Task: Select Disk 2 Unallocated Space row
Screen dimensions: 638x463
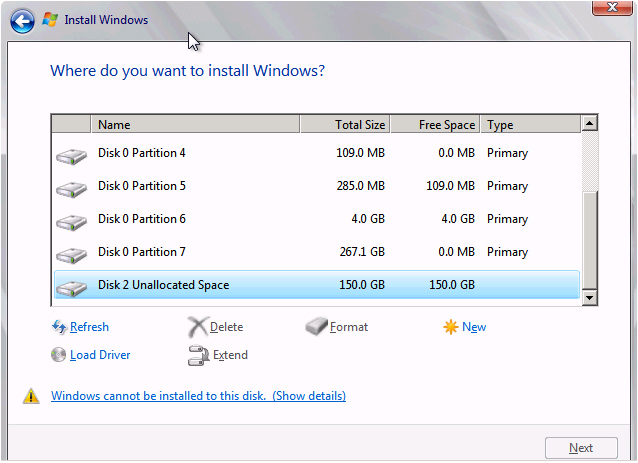Action: pyautogui.click(x=317, y=285)
